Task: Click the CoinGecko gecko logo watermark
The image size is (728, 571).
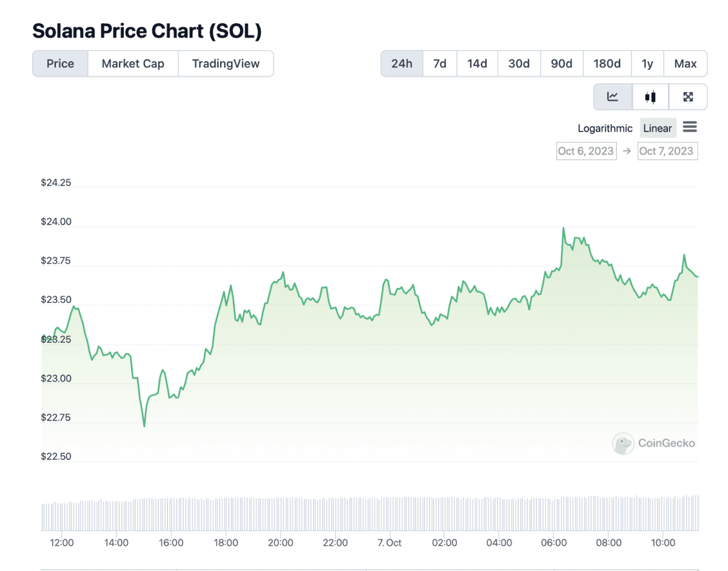Action: [622, 444]
